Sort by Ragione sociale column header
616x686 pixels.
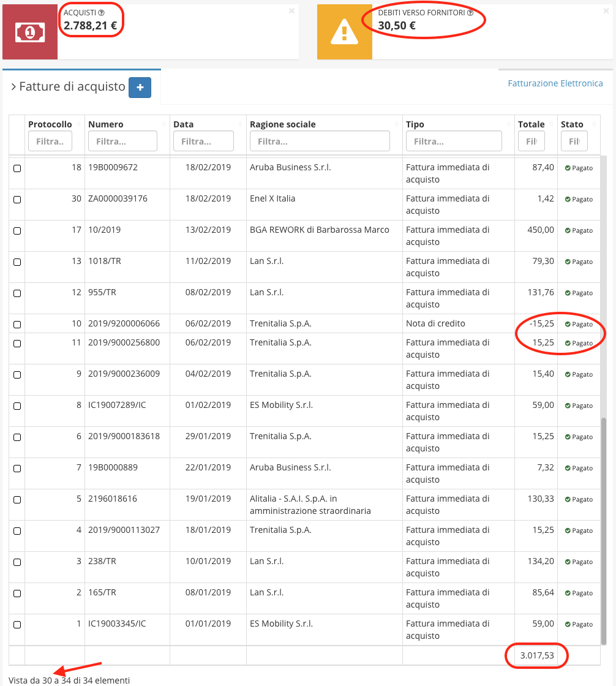pyautogui.click(x=283, y=124)
